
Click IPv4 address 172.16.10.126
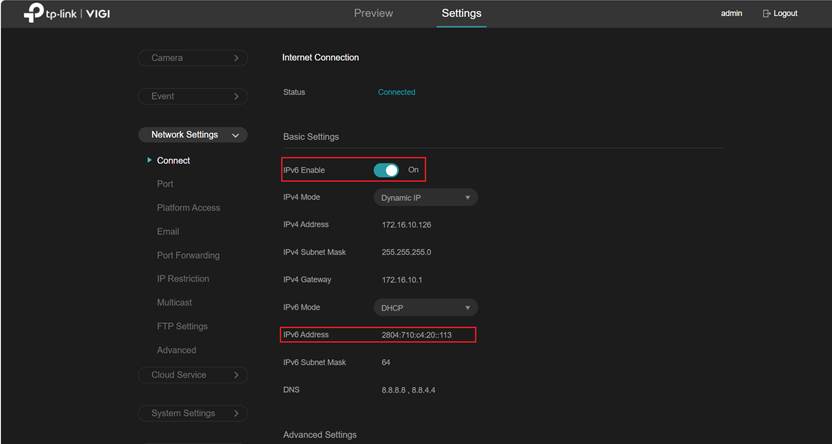tap(406, 225)
